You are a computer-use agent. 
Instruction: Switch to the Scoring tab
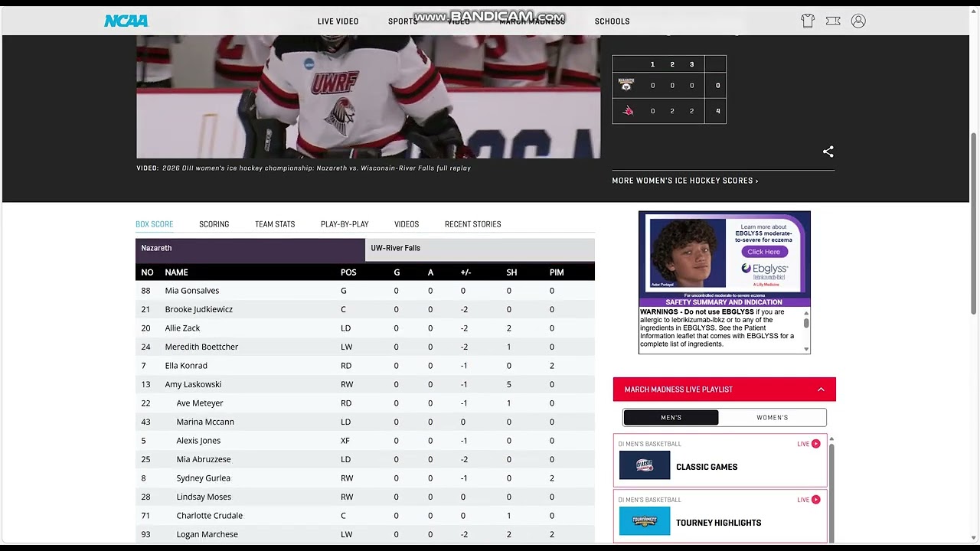214,224
